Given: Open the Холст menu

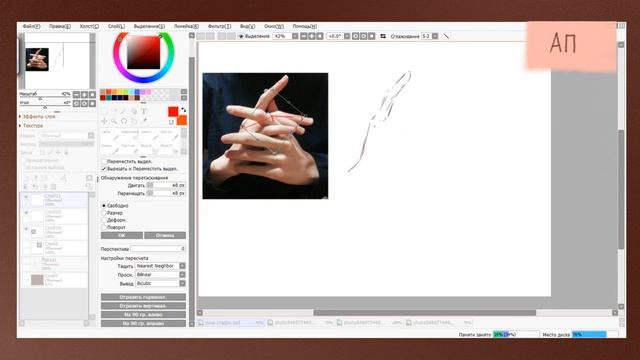Looking at the screenshot, I should click(89, 26).
